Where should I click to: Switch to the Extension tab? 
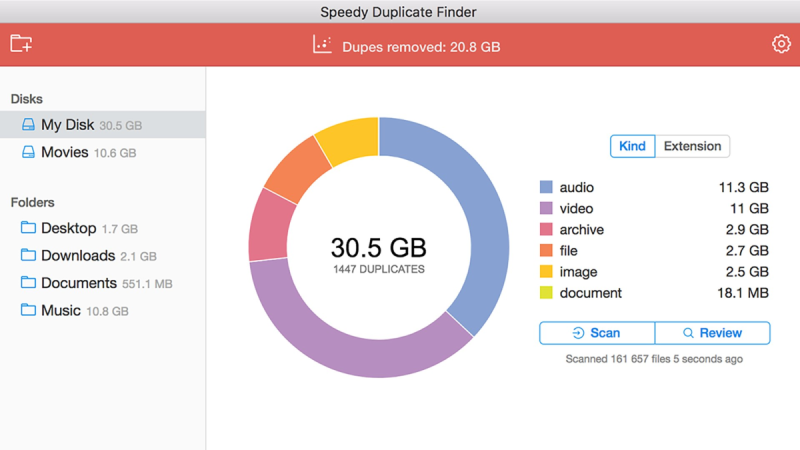(692, 146)
